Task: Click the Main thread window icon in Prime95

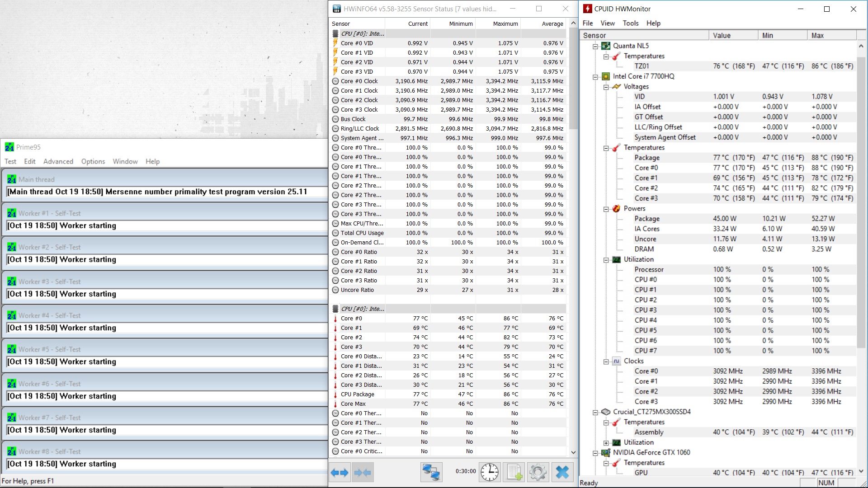Action: pos(12,179)
